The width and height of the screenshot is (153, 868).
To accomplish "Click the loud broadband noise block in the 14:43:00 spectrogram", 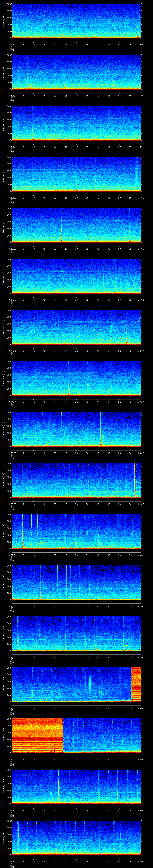I will point(37,735).
